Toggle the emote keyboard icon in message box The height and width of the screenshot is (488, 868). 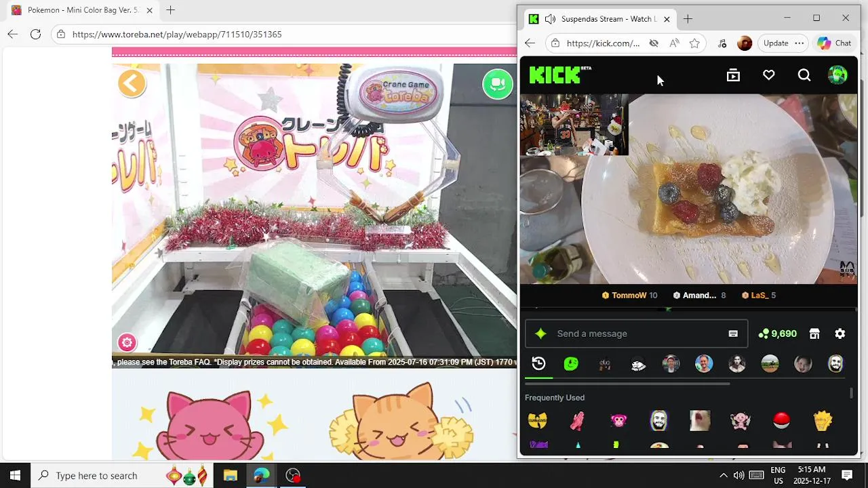click(733, 333)
